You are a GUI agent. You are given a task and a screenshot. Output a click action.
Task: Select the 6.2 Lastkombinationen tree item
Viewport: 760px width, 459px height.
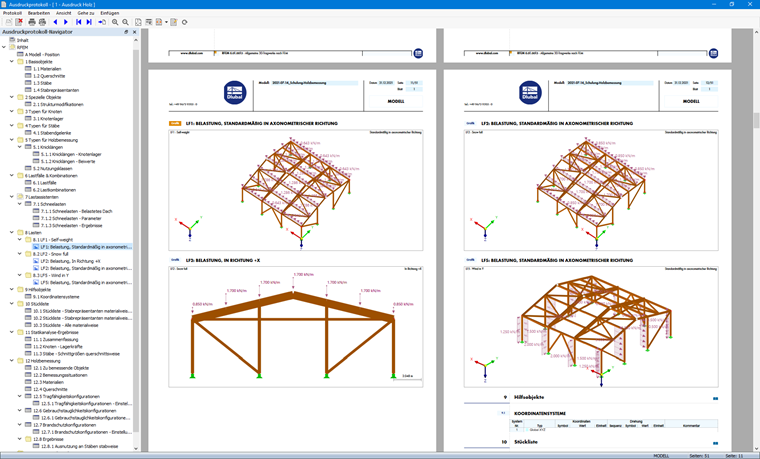pos(54,190)
